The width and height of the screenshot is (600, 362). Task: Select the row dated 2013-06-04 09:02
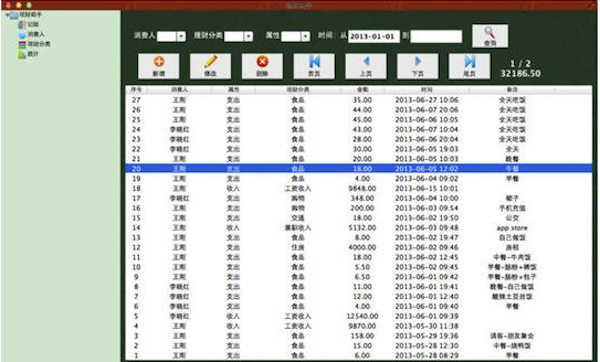[x=359, y=179]
